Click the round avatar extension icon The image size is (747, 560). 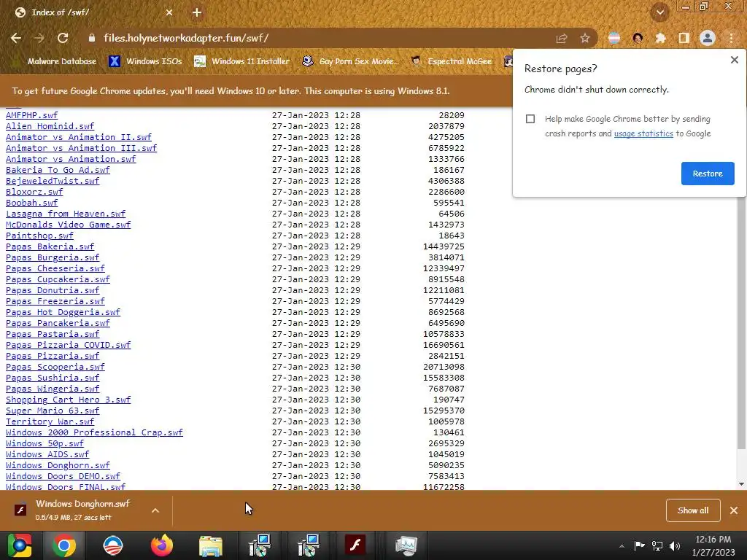[x=638, y=38]
